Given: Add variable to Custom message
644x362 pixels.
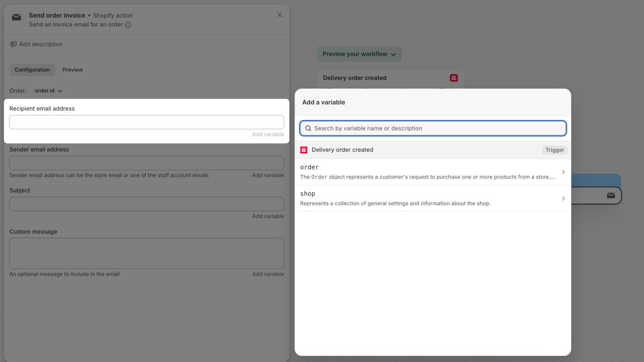Looking at the screenshot, I should [268, 274].
